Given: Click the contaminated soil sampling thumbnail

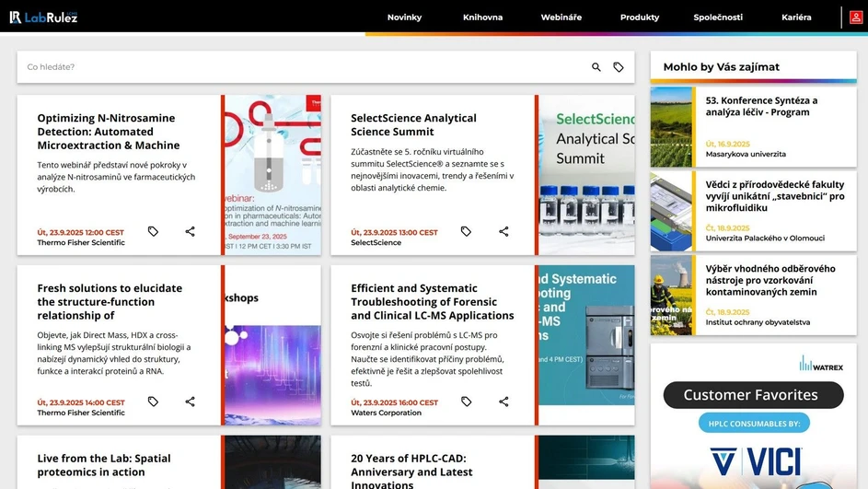Looking at the screenshot, I should pos(671,296).
